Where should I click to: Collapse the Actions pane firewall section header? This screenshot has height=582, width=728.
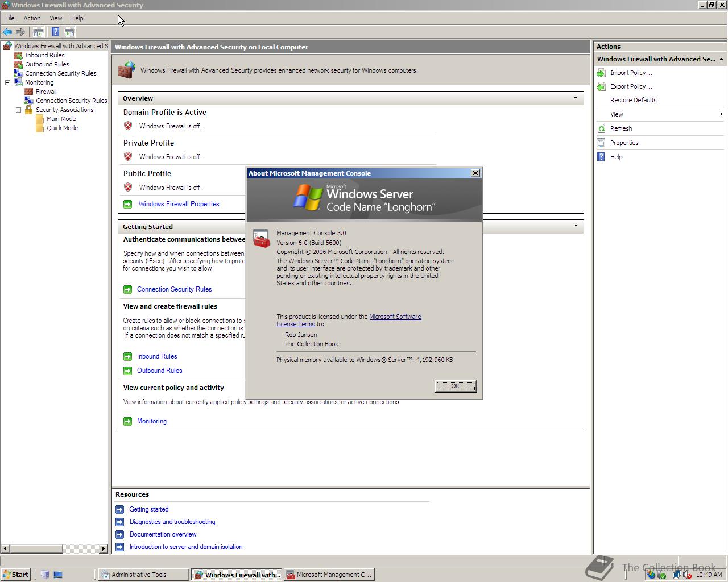(721, 59)
